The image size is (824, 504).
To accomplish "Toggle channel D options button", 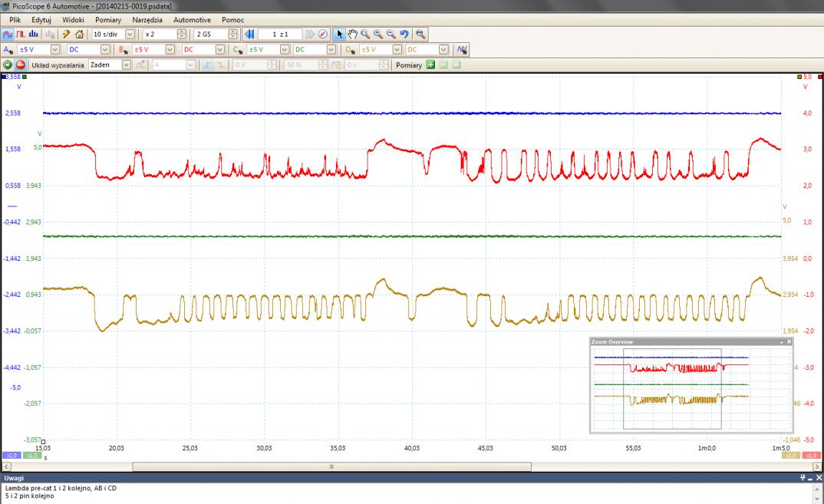I will (350, 50).
